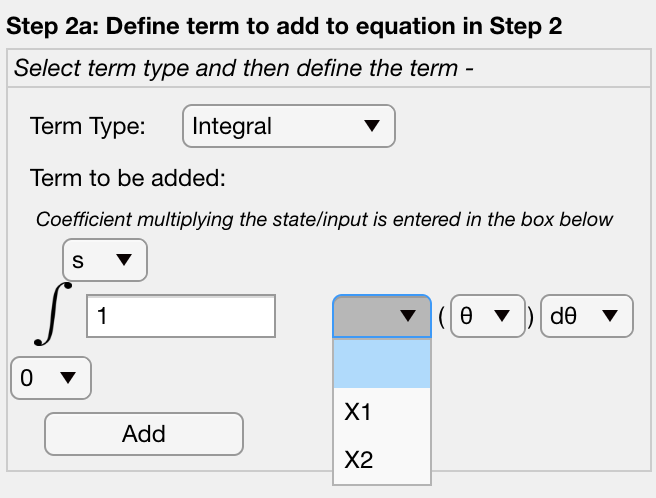Open the dθ differential dropdown
Image resolution: width=656 pixels, height=498 pixels.
(587, 316)
